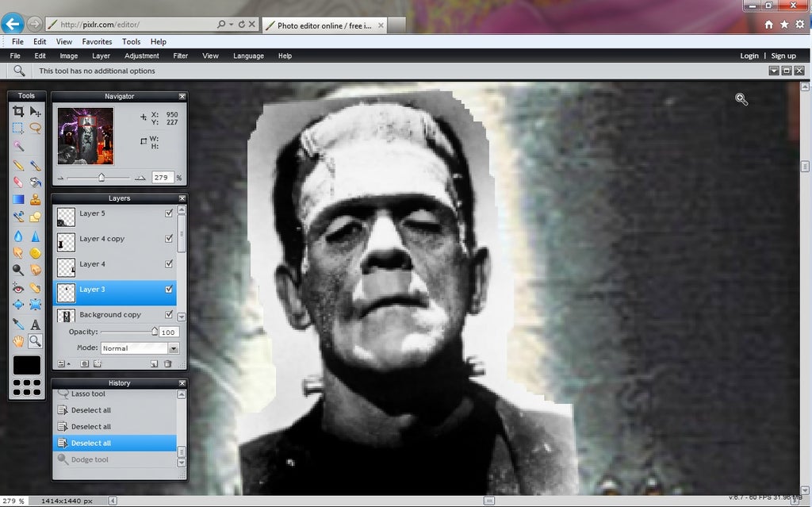This screenshot has height=507, width=812.
Task: Select the Bloat tool
Action: tap(18, 305)
